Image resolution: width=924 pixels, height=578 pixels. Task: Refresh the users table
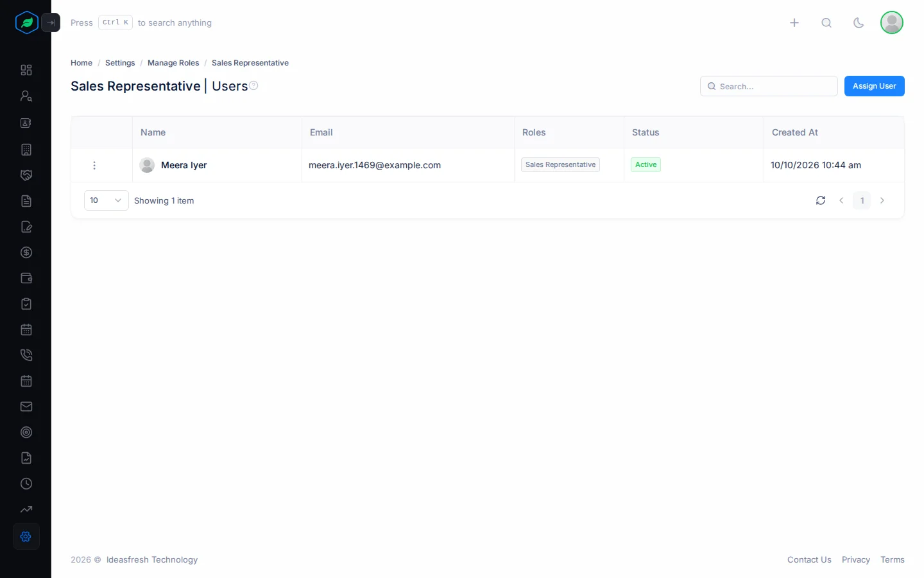click(821, 200)
